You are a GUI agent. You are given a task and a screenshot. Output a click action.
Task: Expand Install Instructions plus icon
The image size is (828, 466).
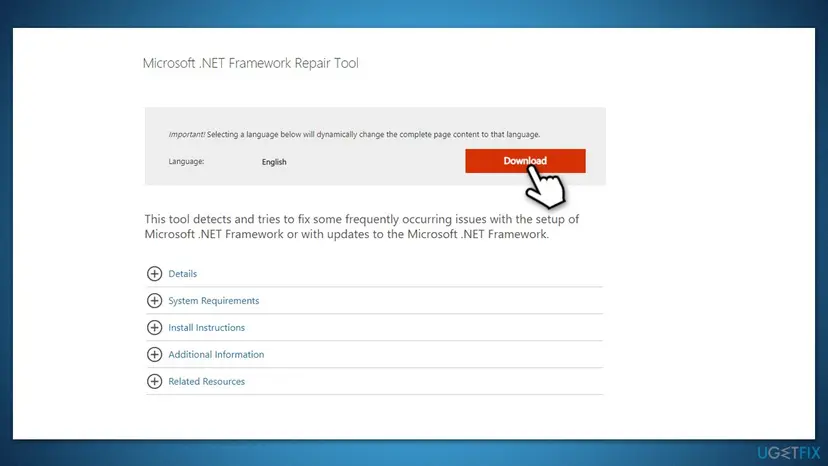tap(154, 328)
